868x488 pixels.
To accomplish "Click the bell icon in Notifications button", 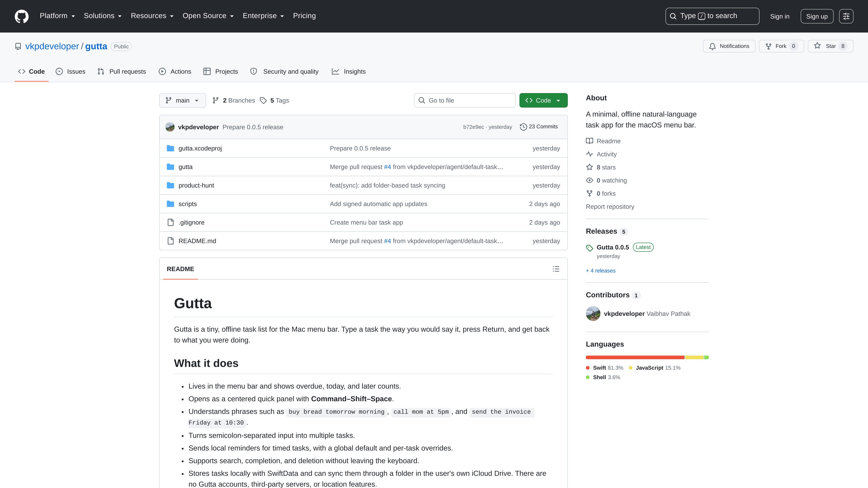I will tap(712, 47).
